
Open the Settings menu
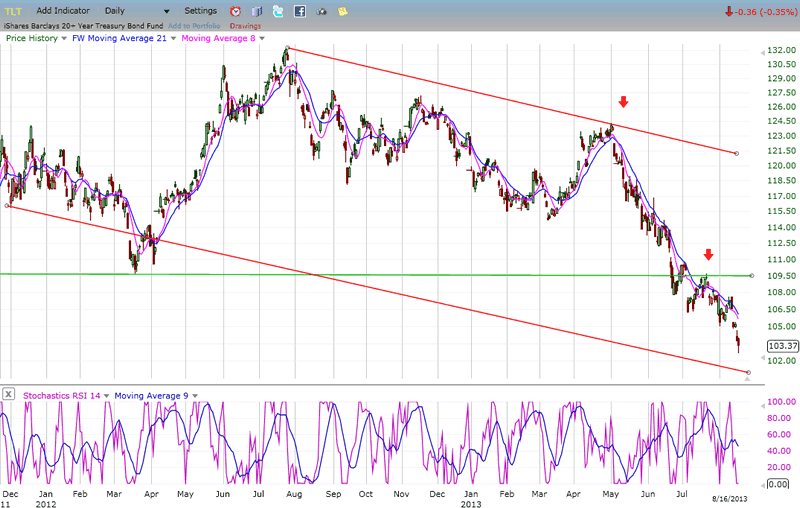pos(200,11)
